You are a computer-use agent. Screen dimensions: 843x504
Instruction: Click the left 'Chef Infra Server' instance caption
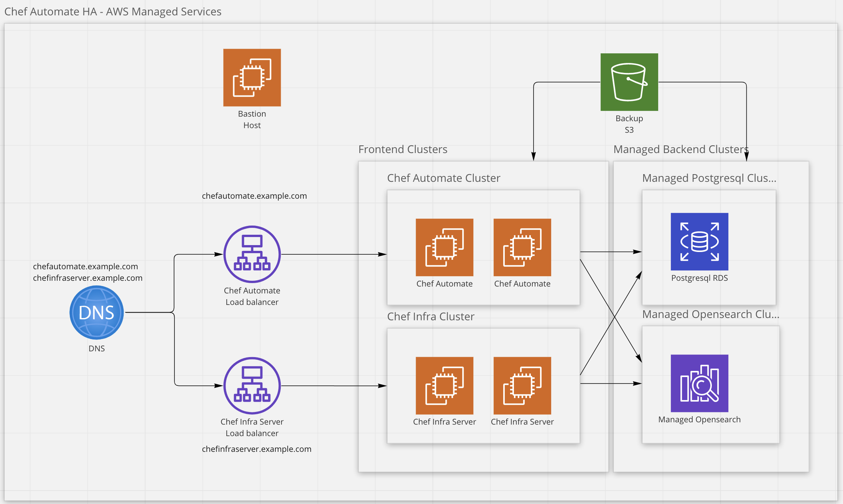445,422
